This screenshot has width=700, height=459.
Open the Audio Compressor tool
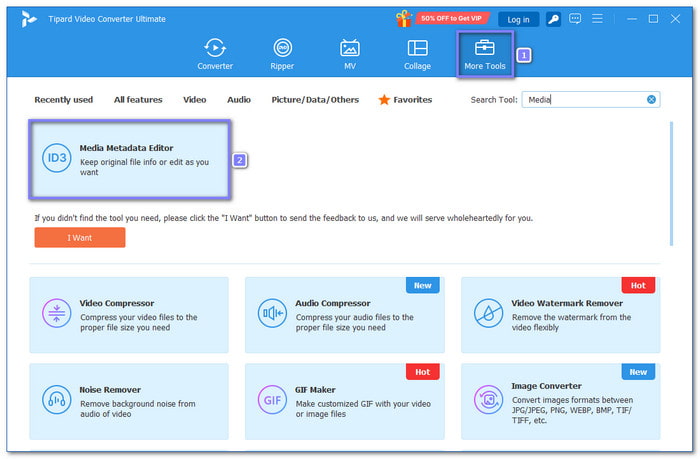[345, 315]
